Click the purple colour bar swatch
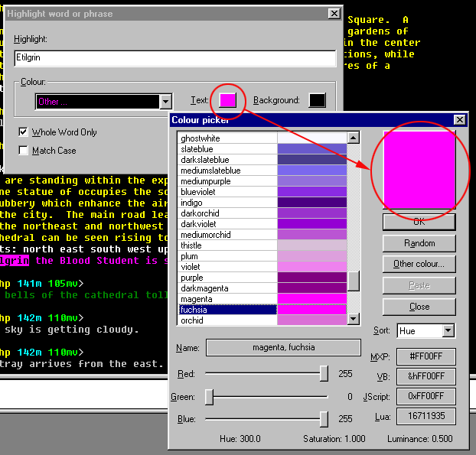Image resolution: width=476 pixels, height=455 pixels. (311, 278)
